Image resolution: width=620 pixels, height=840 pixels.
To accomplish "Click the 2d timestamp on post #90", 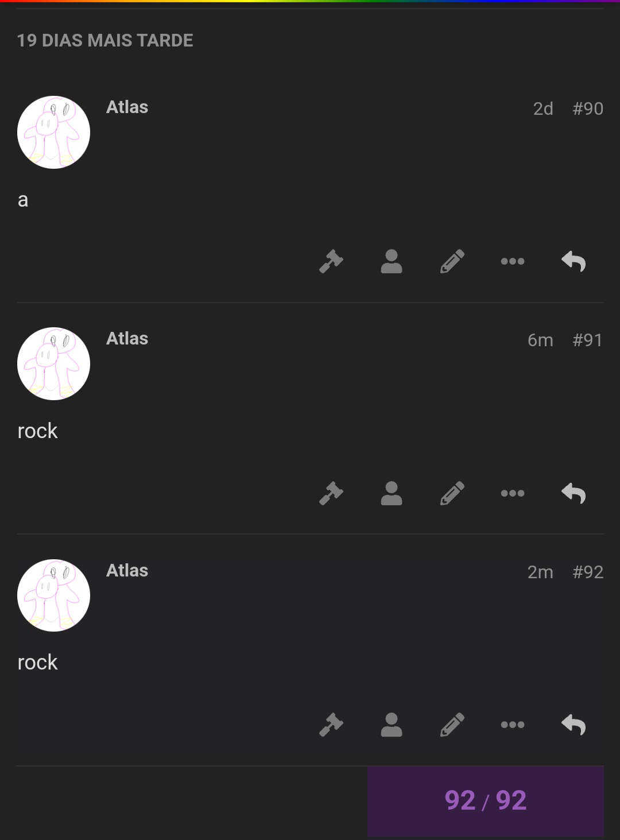I will coord(543,109).
